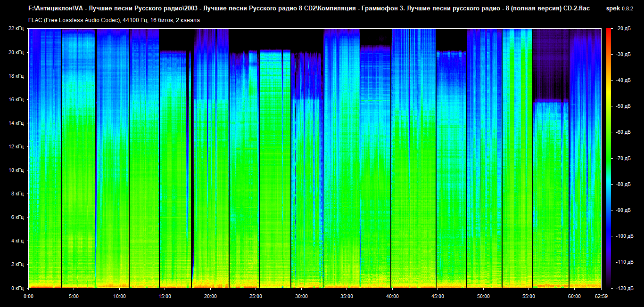Click the '35:00' time axis label

347,296
